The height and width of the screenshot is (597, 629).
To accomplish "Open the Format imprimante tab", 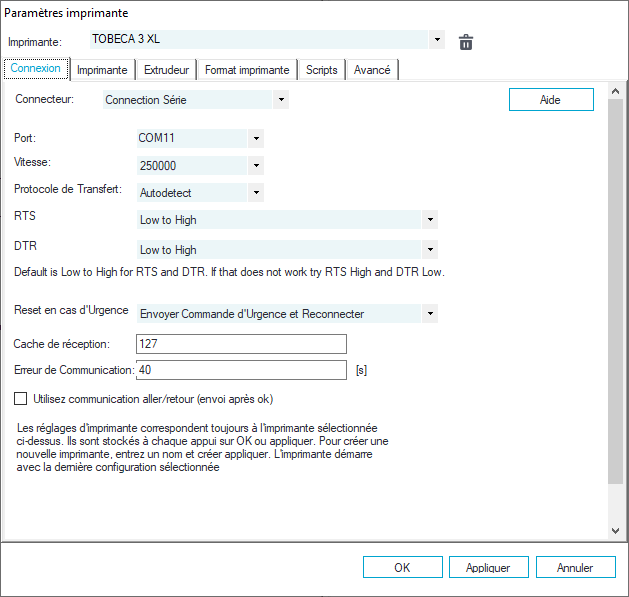I will (247, 70).
